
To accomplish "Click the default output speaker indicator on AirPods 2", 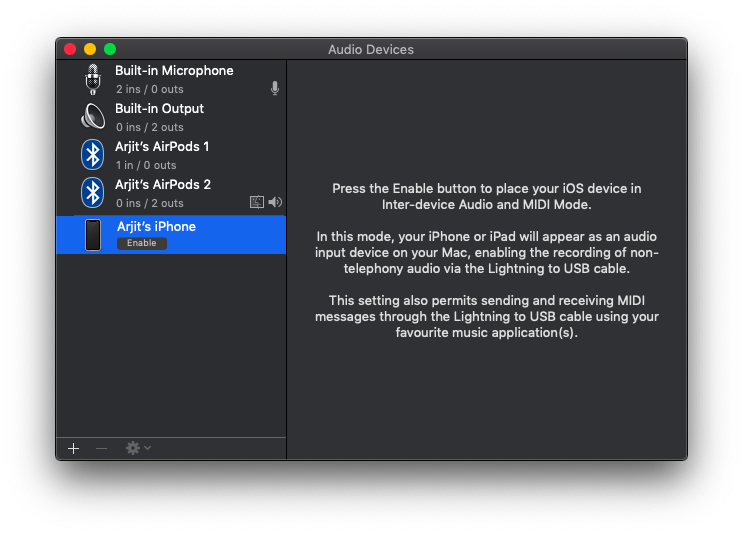I will click(x=275, y=202).
